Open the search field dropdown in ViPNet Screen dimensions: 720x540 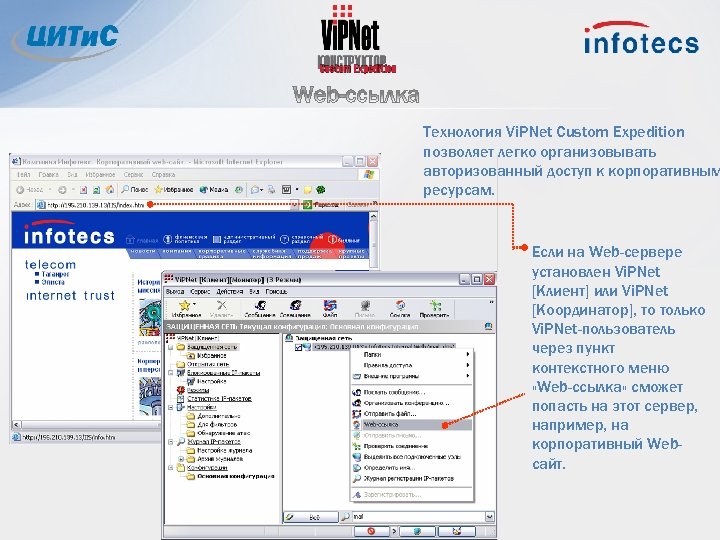[489, 517]
